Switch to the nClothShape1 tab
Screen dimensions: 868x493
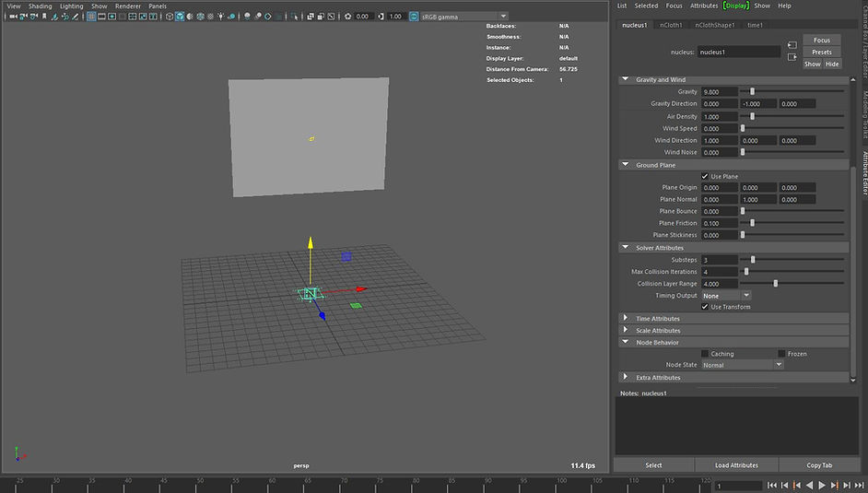(715, 25)
